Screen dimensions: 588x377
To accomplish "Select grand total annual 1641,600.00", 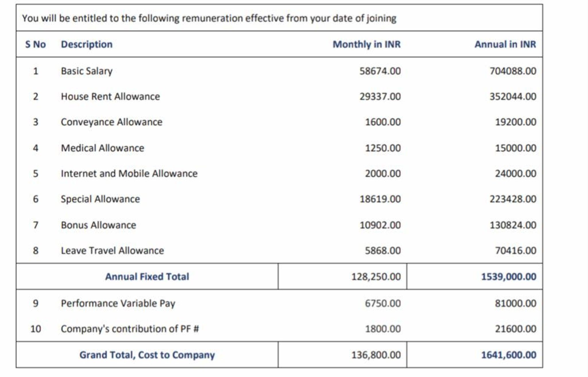I will coord(509,355).
